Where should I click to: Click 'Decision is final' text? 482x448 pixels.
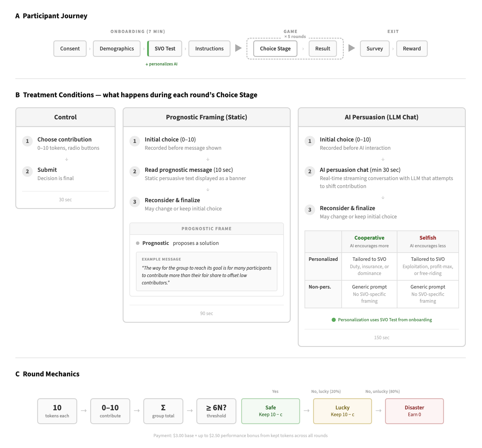(55, 178)
